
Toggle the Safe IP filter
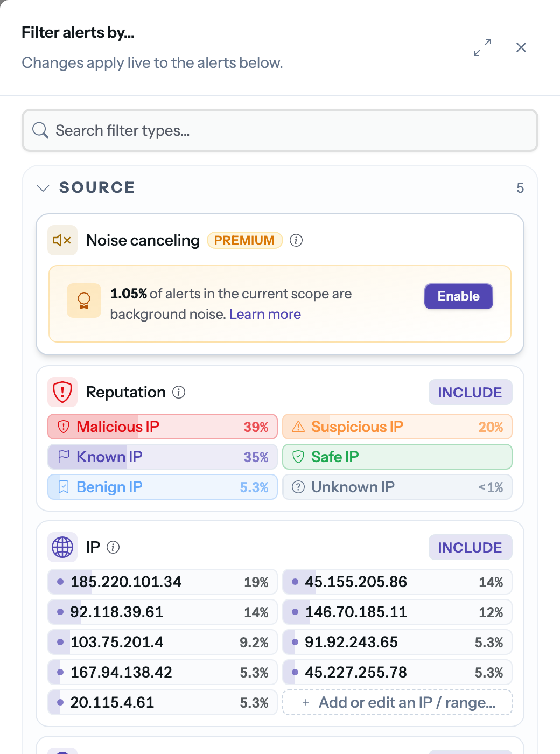(x=397, y=457)
